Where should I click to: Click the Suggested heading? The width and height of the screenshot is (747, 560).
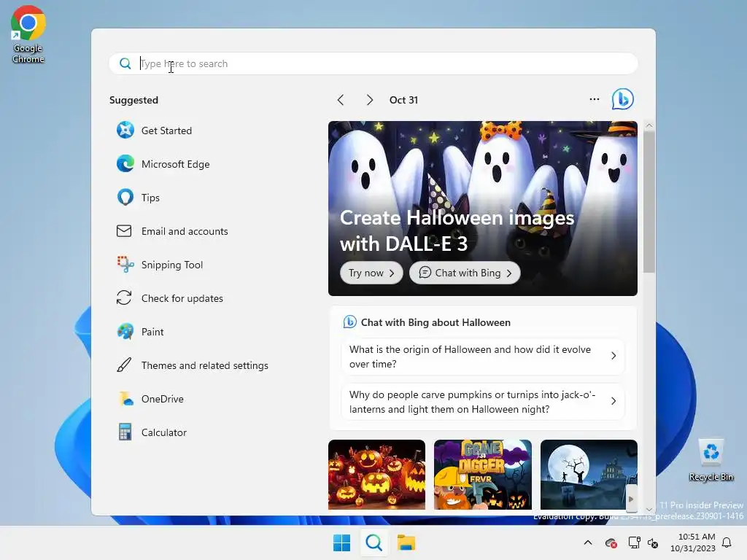click(133, 100)
